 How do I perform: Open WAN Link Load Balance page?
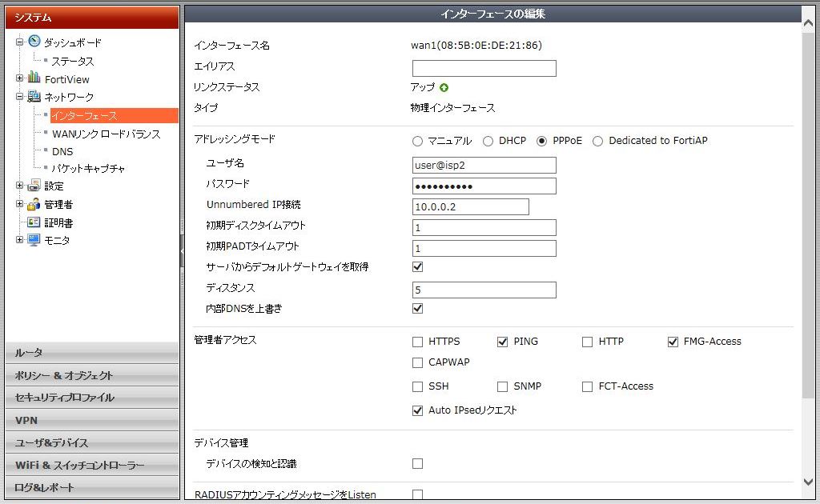pyautogui.click(x=106, y=134)
